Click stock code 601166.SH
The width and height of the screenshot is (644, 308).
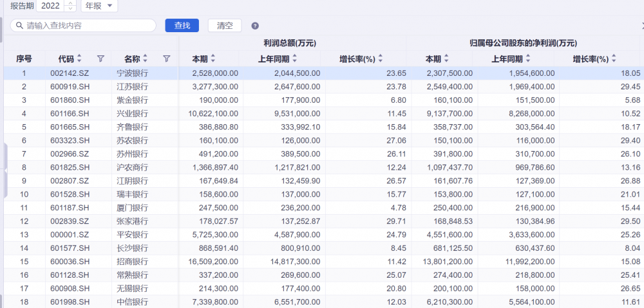pos(70,114)
